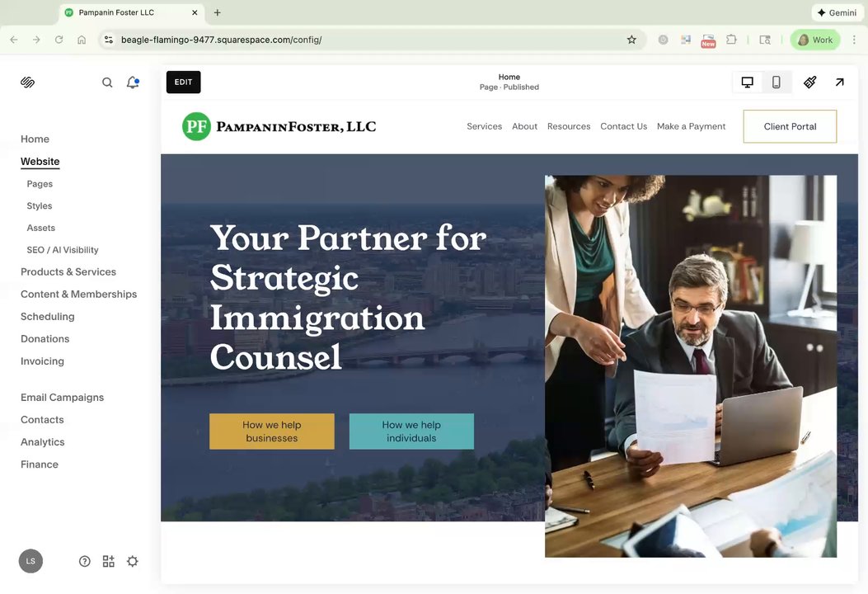Bookmark this page with the star icon
Image resolution: width=868 pixels, height=594 pixels.
631,40
